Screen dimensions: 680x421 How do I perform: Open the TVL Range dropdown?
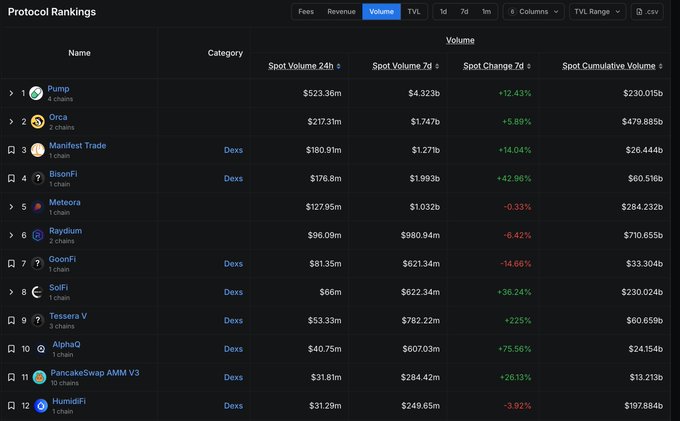pyautogui.click(x=597, y=12)
